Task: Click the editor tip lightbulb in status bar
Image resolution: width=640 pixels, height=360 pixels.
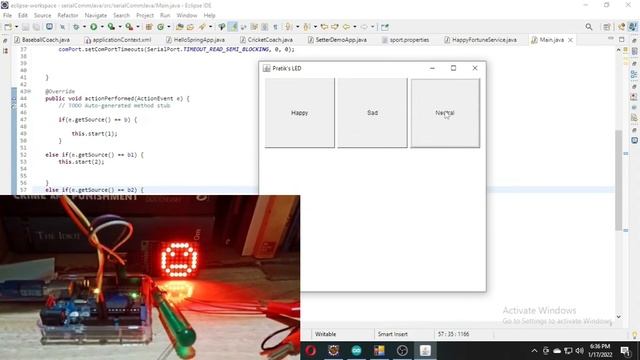Action: [635, 335]
